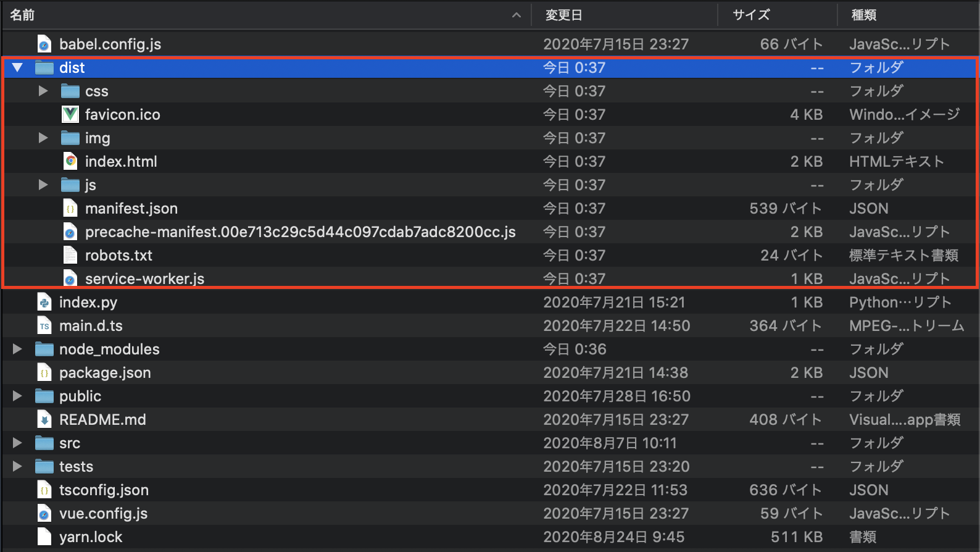Expand the css folder
The height and width of the screenshot is (552, 980).
[x=43, y=91]
